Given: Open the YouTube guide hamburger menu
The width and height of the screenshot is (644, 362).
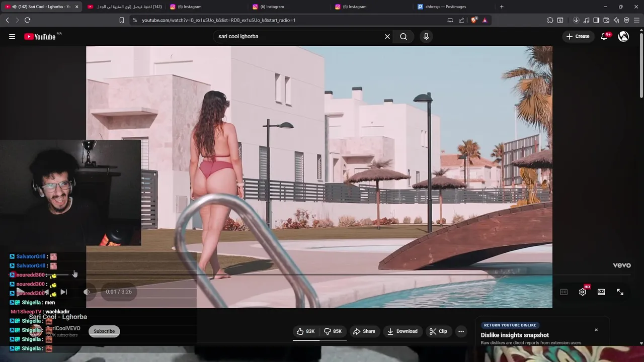Looking at the screenshot, I should click(12, 36).
